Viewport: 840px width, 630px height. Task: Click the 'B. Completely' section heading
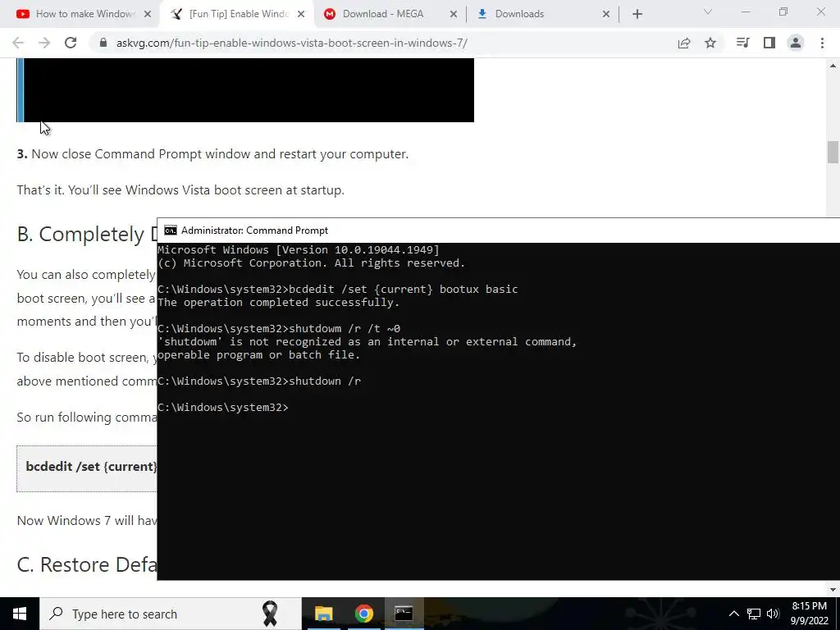(x=87, y=234)
